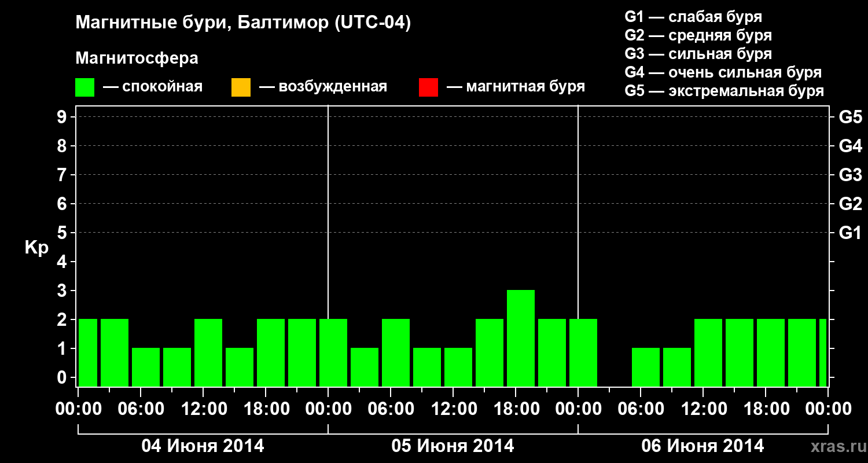Image resolution: width=868 pixels, height=463 pixels.
Task: Select the bar over 06:00 on 05 June
Action: (396, 352)
